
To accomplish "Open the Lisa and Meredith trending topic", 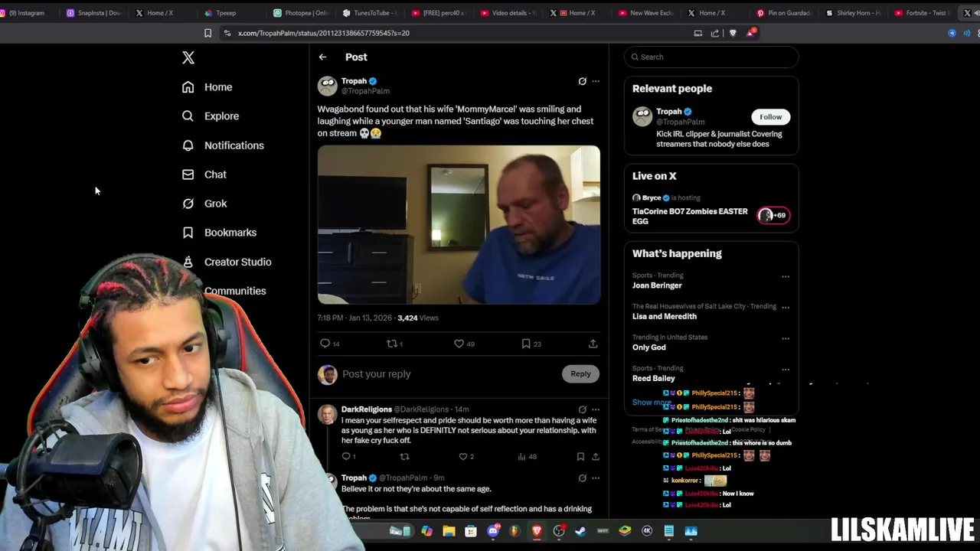I will pyautogui.click(x=665, y=316).
